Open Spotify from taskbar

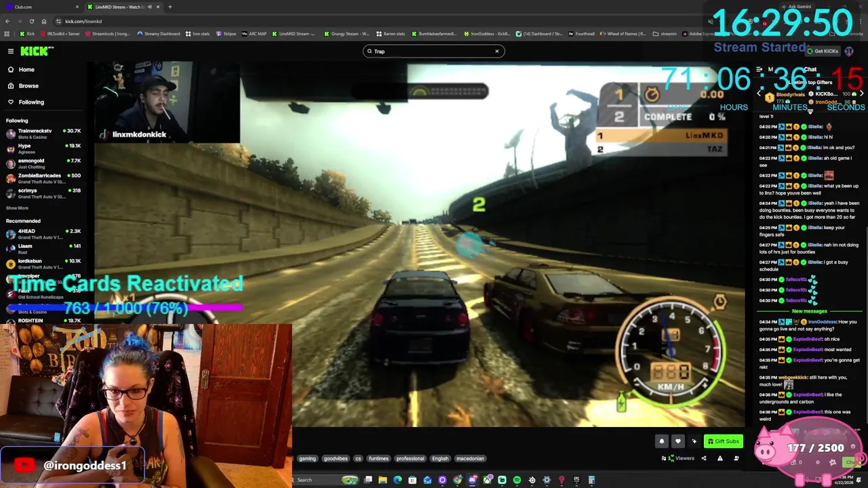[x=517, y=480]
